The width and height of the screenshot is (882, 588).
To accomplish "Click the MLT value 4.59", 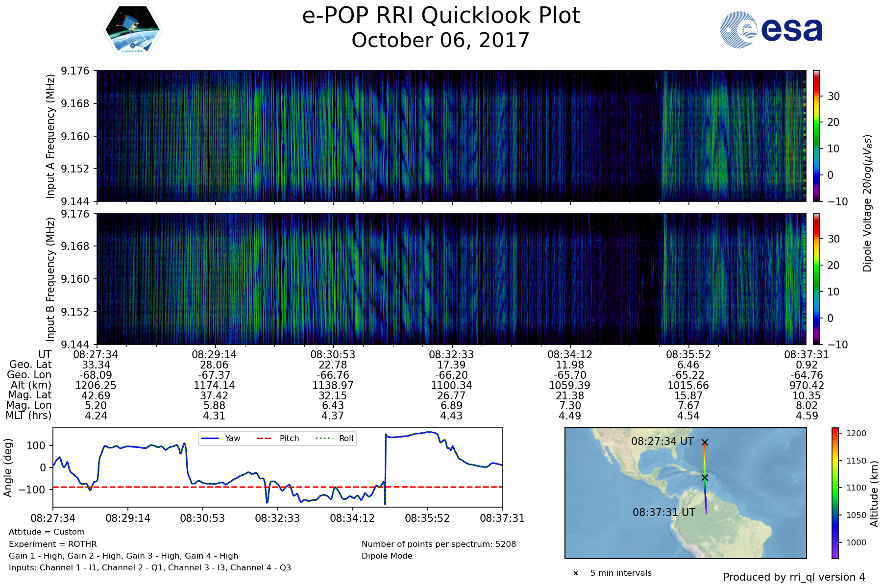I will (807, 416).
